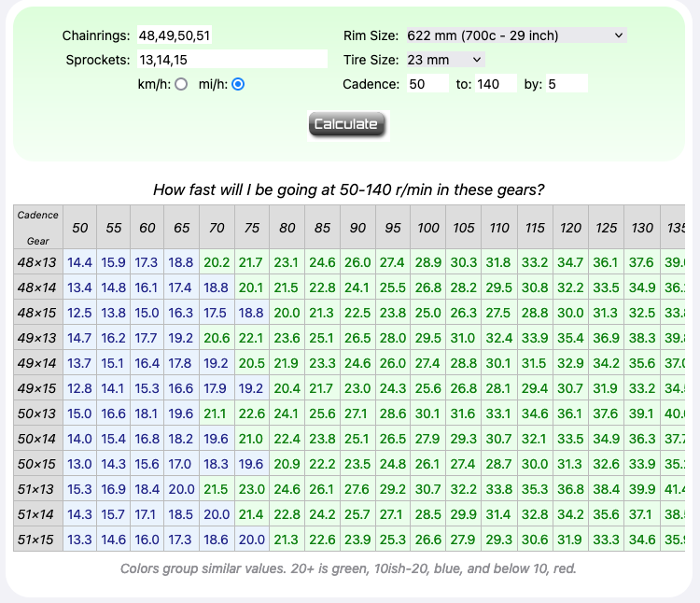
Task: Click the Chainrings input field
Action: [x=175, y=35]
